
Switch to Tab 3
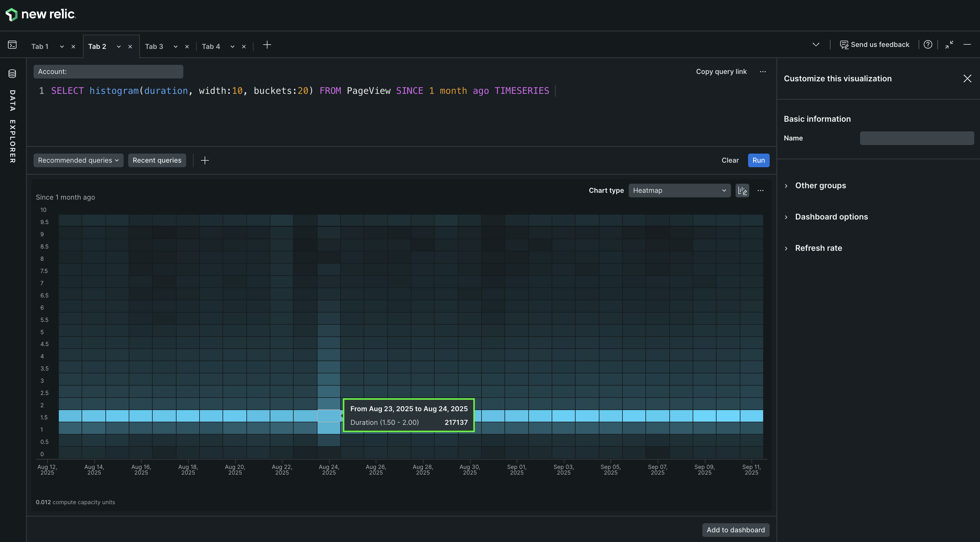tap(154, 46)
